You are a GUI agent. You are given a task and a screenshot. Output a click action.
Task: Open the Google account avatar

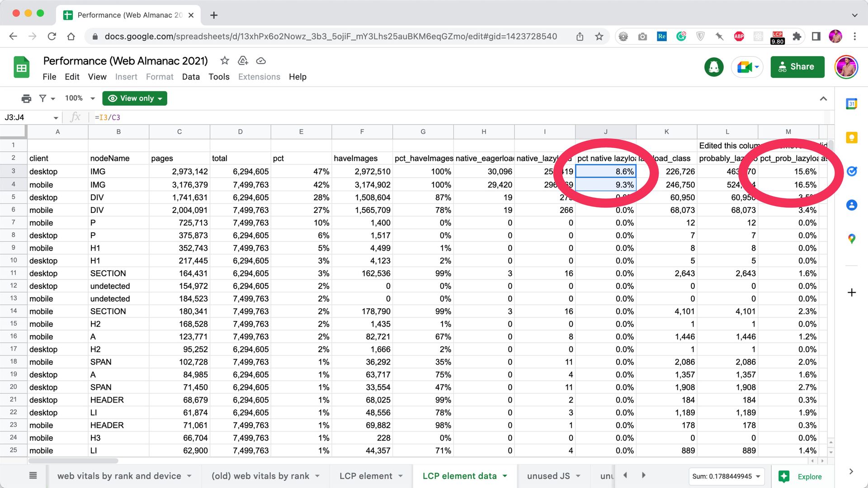point(846,67)
